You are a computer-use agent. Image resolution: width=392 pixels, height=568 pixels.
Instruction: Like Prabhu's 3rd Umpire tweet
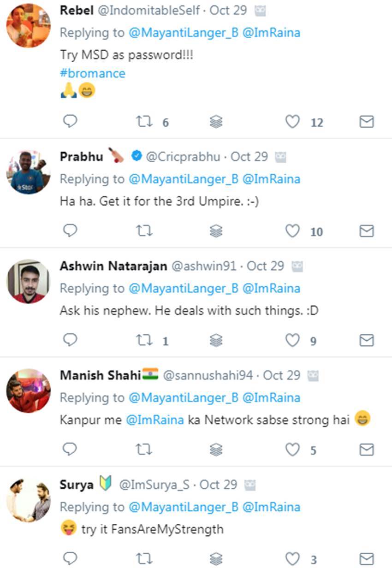(x=292, y=231)
